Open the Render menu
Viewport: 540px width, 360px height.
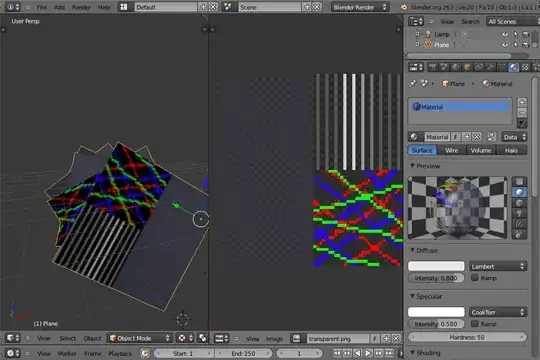coord(81,7)
